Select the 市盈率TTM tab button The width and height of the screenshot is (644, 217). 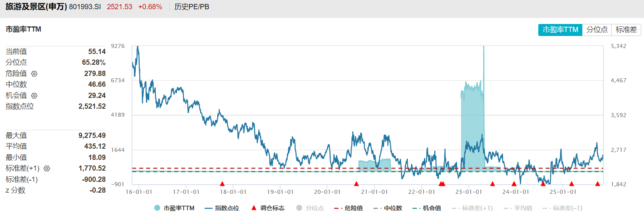560,30
